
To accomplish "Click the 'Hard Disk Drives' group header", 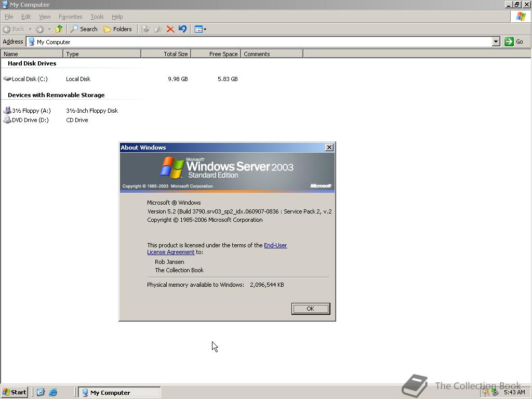I will 32,63.
